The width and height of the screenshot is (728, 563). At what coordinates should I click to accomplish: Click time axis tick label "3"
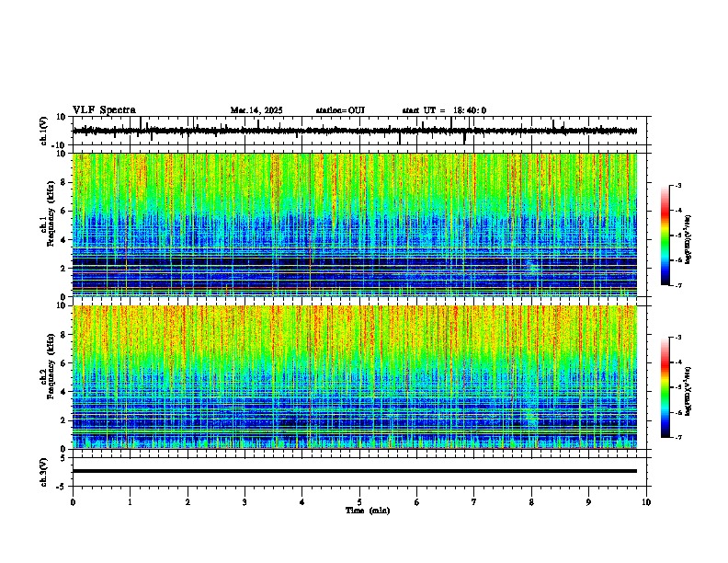(x=245, y=502)
